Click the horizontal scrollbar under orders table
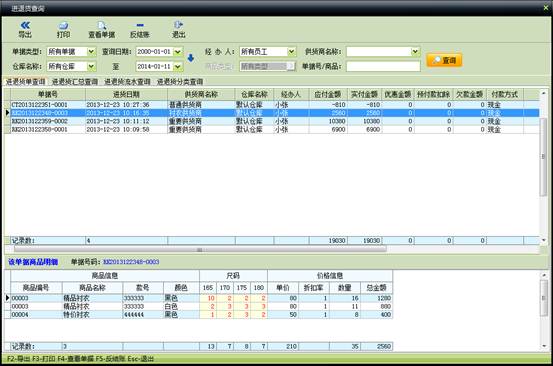The width and height of the screenshot is (553, 366). [x=200, y=250]
